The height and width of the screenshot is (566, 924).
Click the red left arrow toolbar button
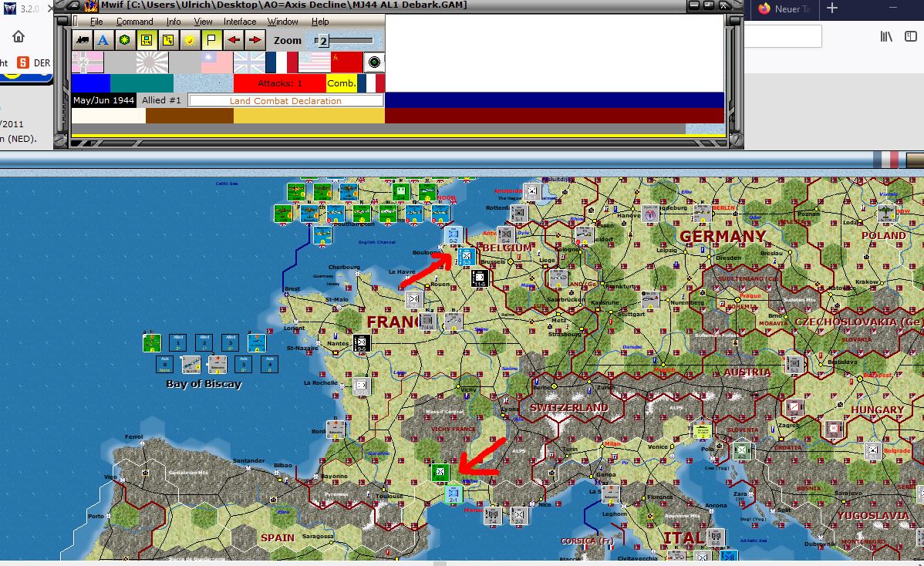point(234,40)
